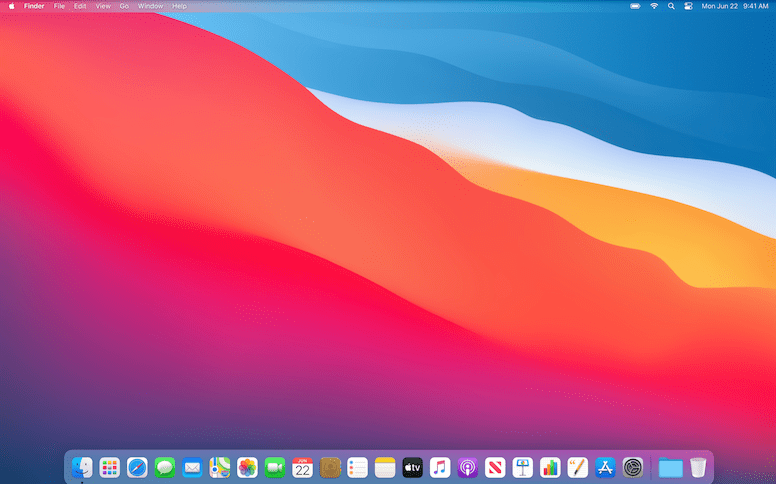Image resolution: width=776 pixels, height=484 pixels.
Task: Click the Spotlight search icon
Action: (x=671, y=6)
